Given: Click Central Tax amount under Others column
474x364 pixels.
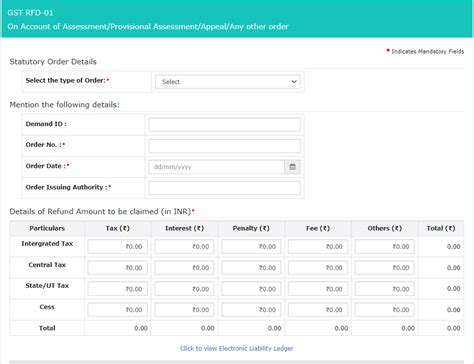Looking at the screenshot, I should [x=385, y=268].
